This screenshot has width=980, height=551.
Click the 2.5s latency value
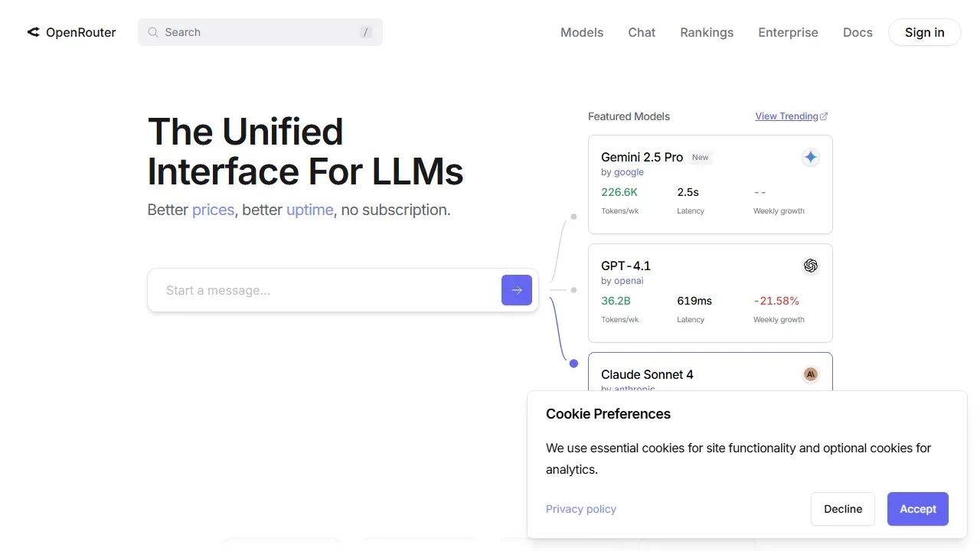pos(688,192)
